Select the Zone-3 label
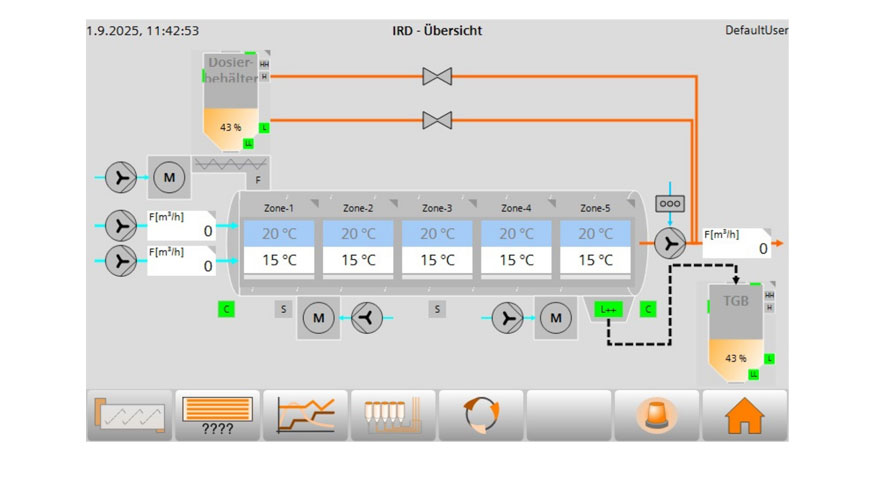 pos(437,208)
